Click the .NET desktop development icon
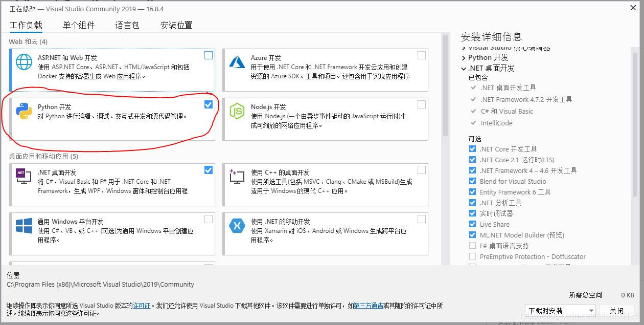 [24, 177]
